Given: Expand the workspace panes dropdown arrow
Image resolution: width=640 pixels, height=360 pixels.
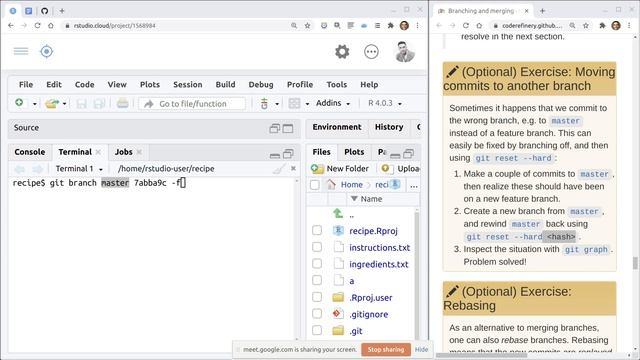Looking at the screenshot, I should click(x=307, y=104).
